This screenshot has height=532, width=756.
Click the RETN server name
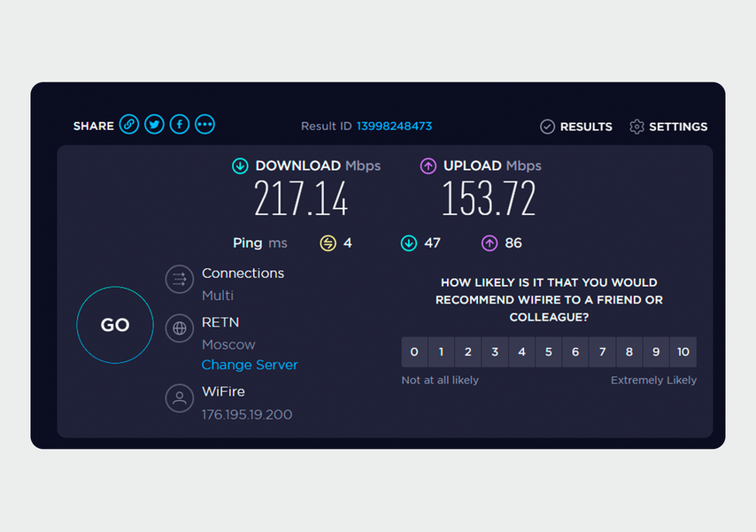point(220,322)
